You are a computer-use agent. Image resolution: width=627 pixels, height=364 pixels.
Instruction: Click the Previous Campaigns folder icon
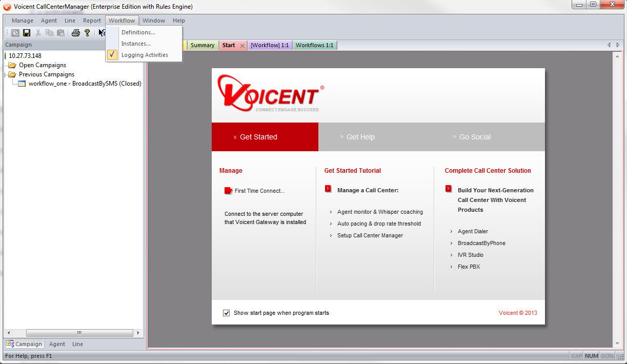point(12,74)
